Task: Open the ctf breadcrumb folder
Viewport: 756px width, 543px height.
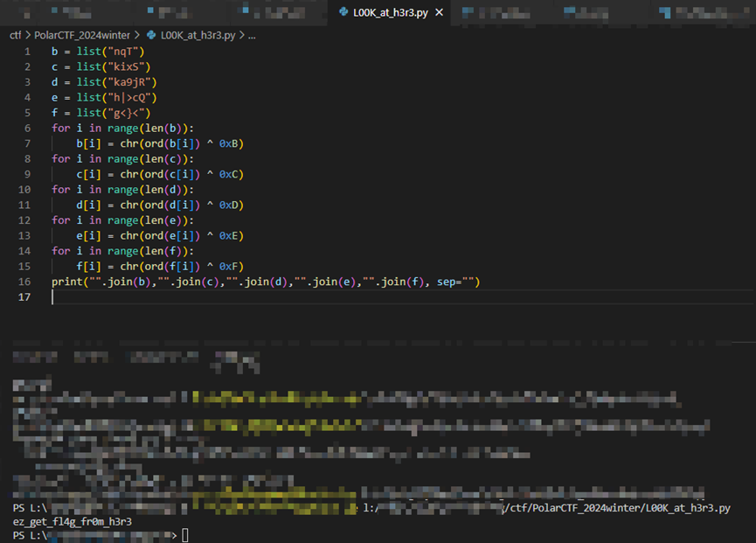Action: tap(15, 35)
